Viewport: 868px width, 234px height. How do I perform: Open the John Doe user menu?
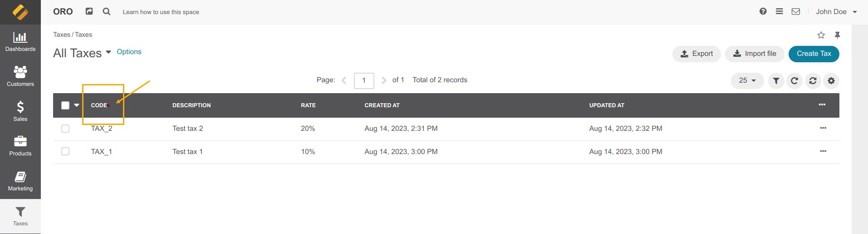pyautogui.click(x=836, y=12)
